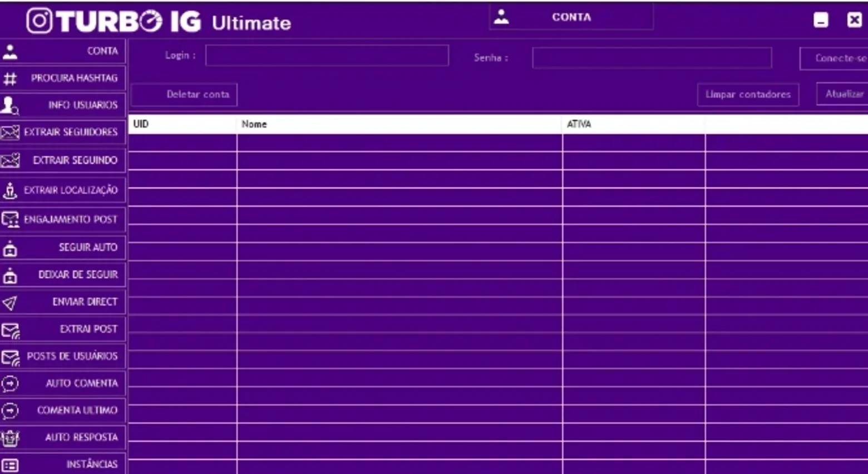Screen dimensions: 868x474
Task: Click the ENGAJAMENTO POST monitor icon
Action: [x=10, y=219]
